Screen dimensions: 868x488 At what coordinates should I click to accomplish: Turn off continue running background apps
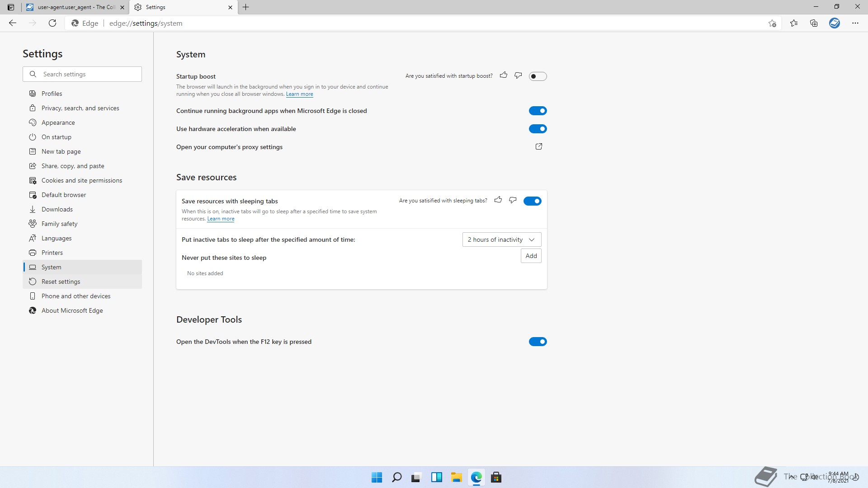click(x=538, y=111)
